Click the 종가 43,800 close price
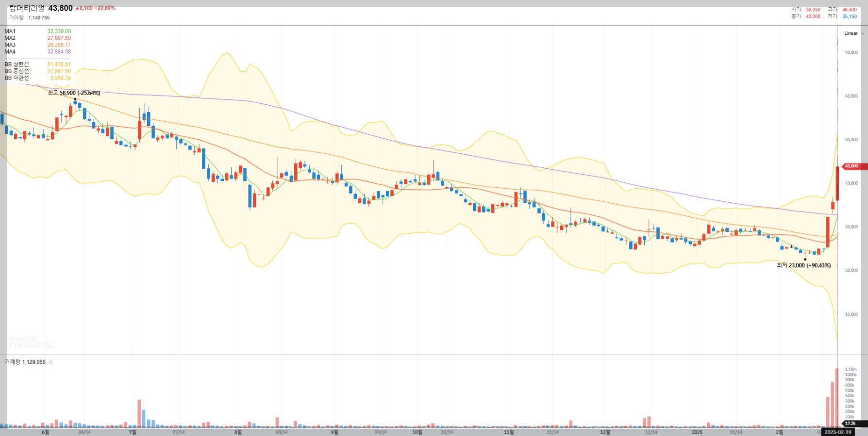Viewport: 868px width, 436px height. point(806,16)
